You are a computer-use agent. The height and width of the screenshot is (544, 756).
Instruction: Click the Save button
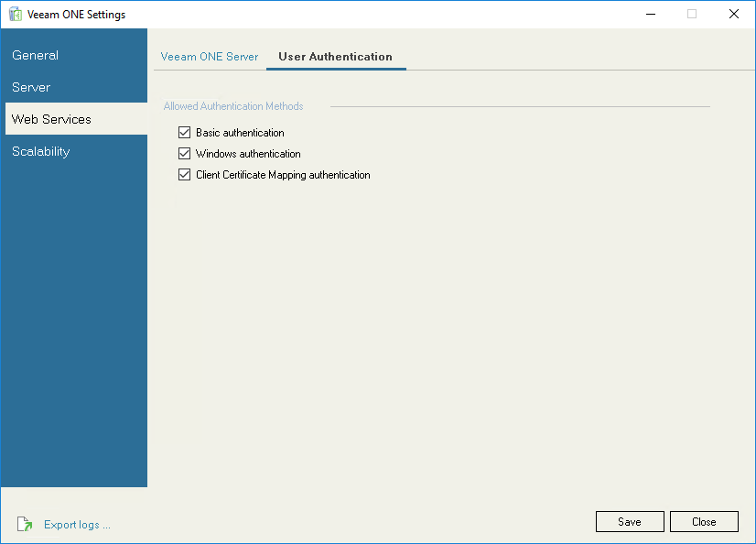630,522
